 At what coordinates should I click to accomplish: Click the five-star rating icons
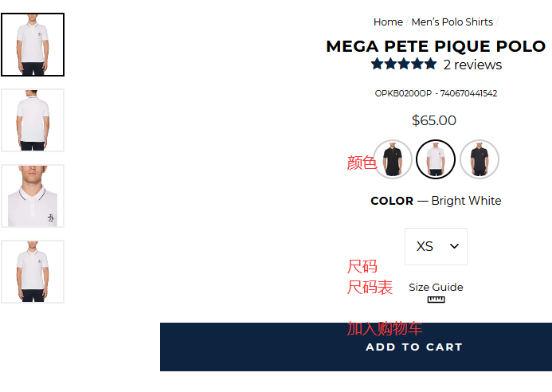tap(404, 65)
